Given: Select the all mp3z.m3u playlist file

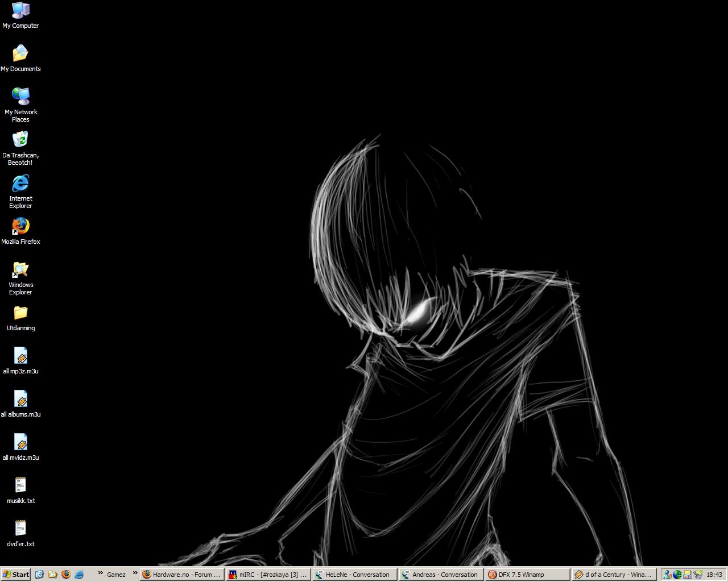Looking at the screenshot, I should click(20, 361).
